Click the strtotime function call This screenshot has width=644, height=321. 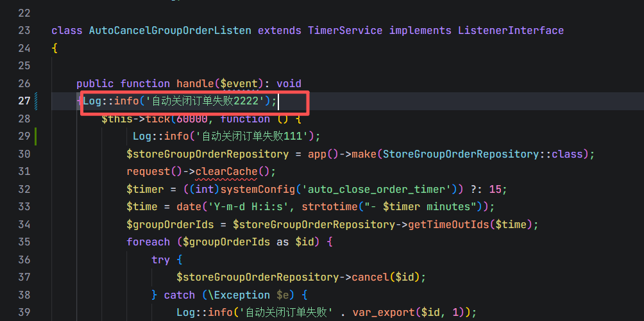[x=330, y=207]
